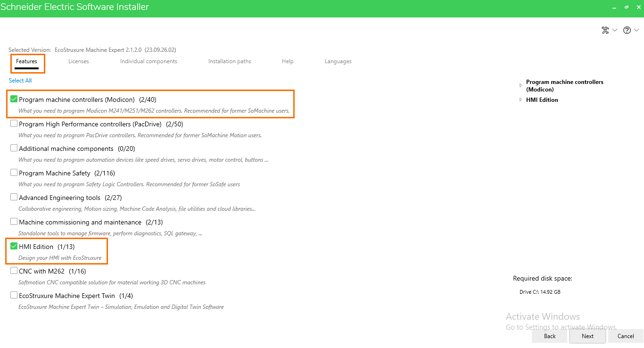The image size is (644, 348).
Task: Click the Select All link
Action: pyautogui.click(x=20, y=81)
